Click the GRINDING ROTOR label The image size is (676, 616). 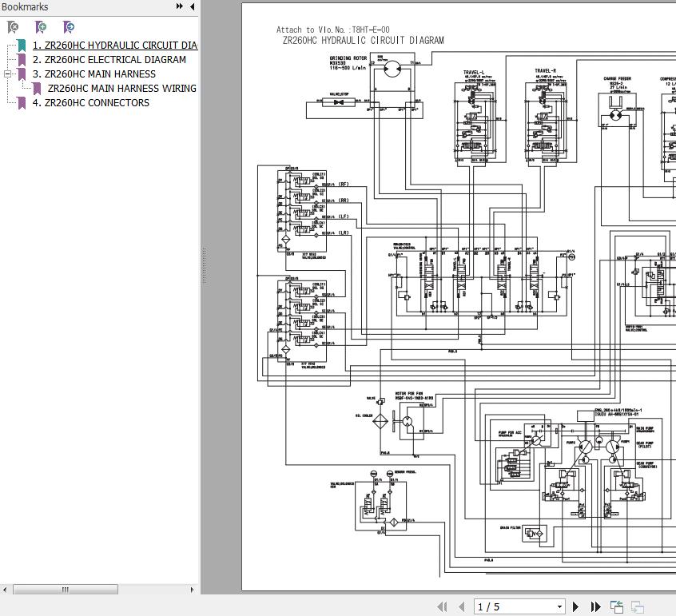(x=348, y=58)
